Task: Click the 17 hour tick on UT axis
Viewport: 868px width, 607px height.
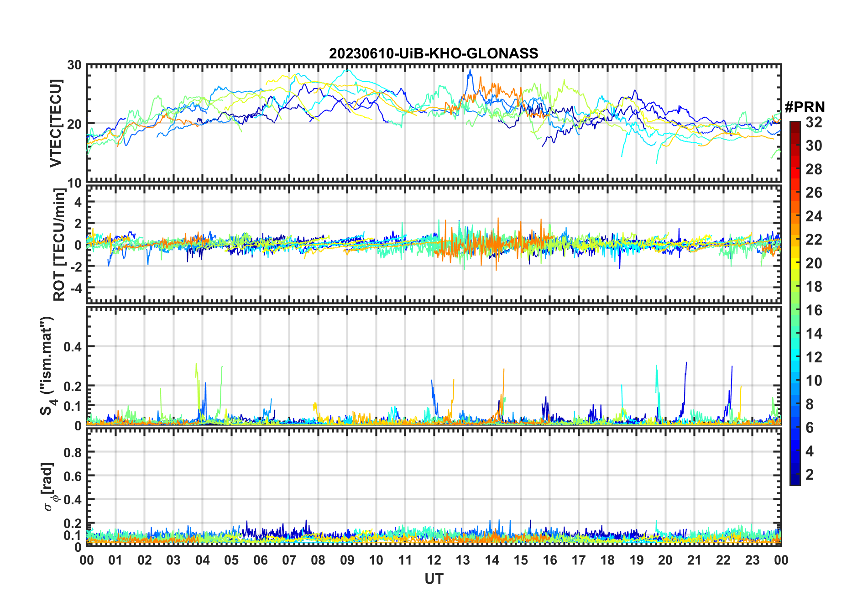Action: coord(579,560)
